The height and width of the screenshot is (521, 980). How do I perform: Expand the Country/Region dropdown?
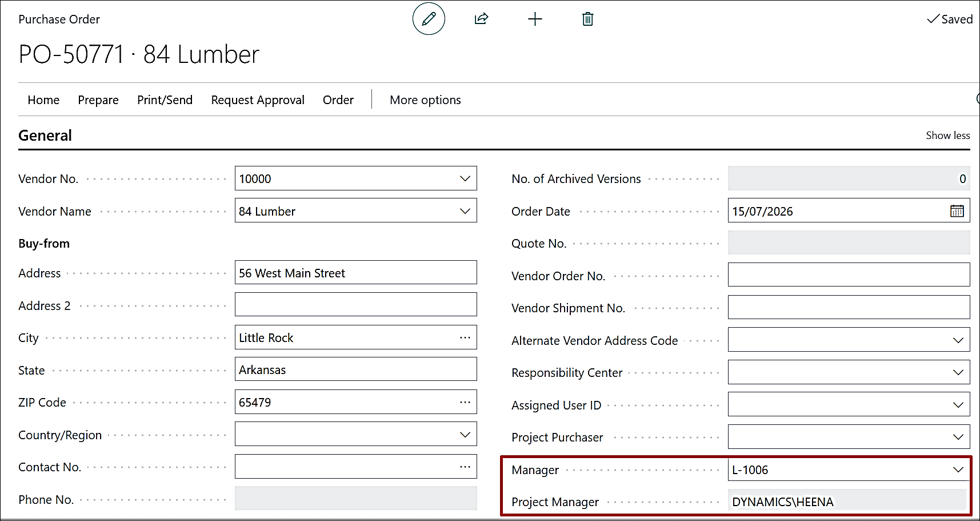pyautogui.click(x=465, y=435)
